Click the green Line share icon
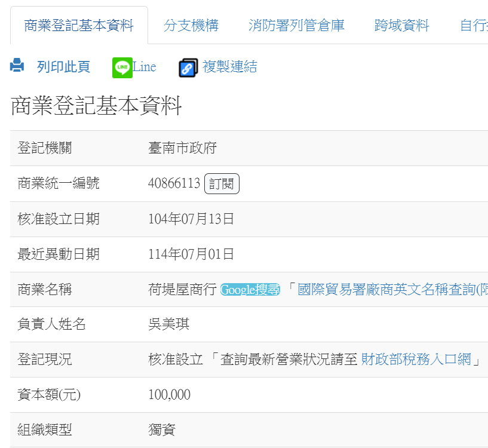This screenshot has width=488, height=448. (x=122, y=67)
